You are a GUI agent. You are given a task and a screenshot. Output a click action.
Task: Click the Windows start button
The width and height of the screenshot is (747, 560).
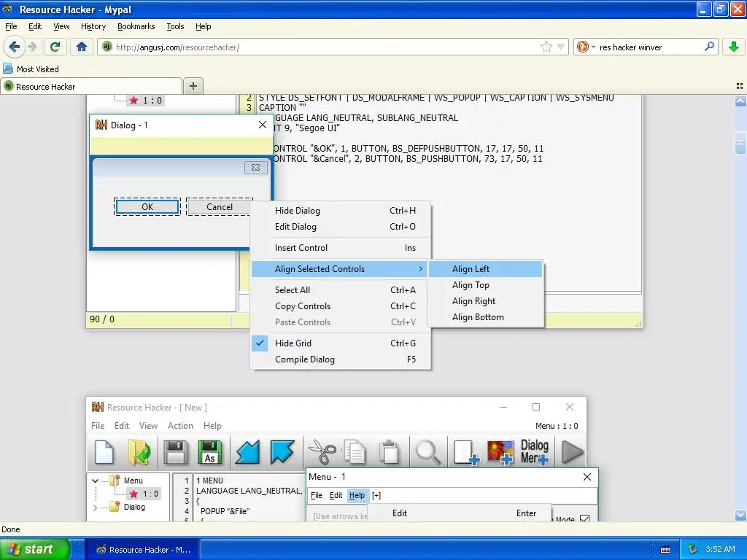(34, 549)
